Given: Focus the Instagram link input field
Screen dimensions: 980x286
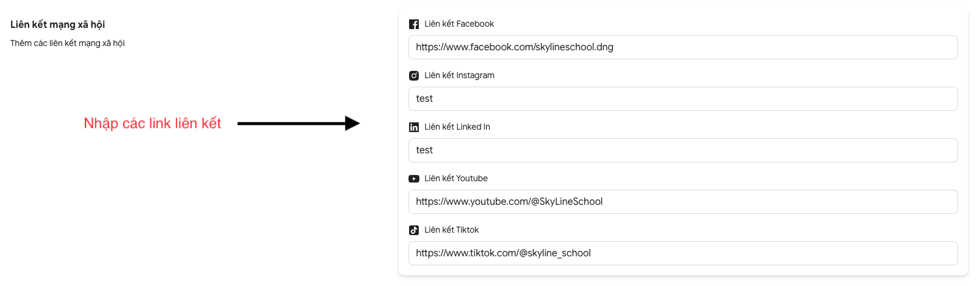Looking at the screenshot, I should point(683,99).
